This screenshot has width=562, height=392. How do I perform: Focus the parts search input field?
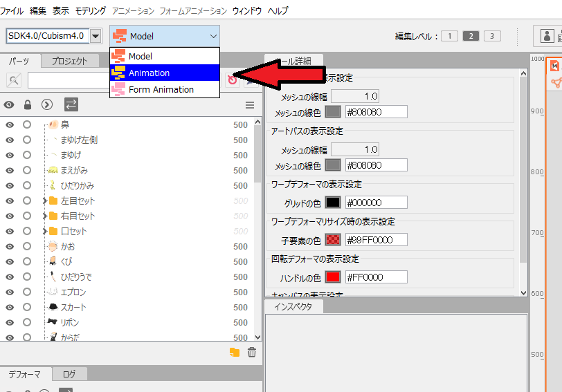pyautogui.click(x=69, y=80)
